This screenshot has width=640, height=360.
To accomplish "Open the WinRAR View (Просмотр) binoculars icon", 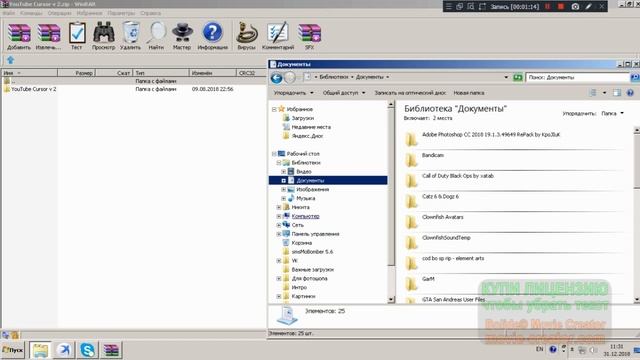I will click(103, 36).
